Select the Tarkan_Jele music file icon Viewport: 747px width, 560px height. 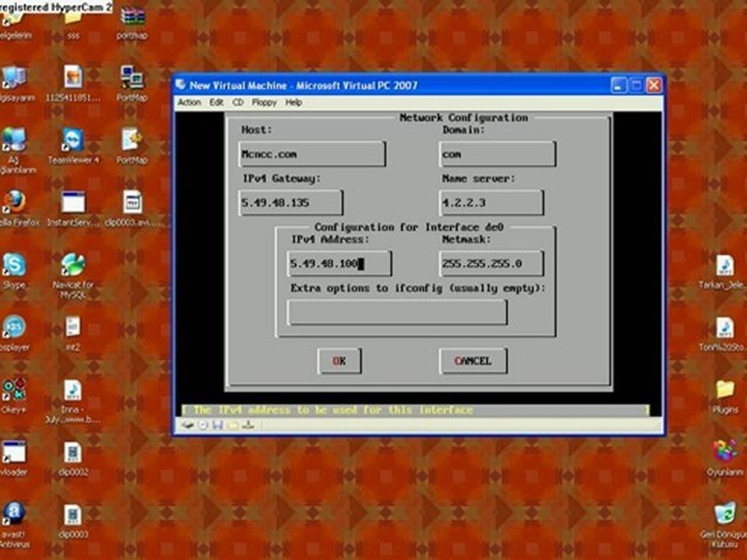tap(724, 264)
